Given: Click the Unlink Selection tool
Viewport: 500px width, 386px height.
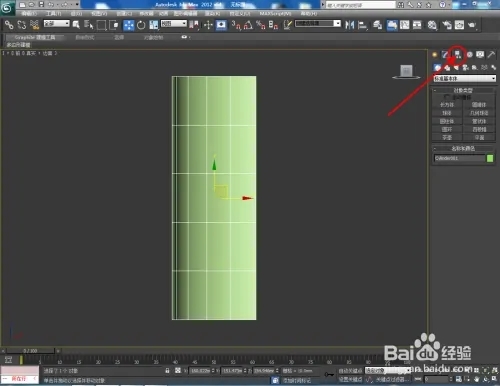Looking at the screenshot, I should 22,24.
